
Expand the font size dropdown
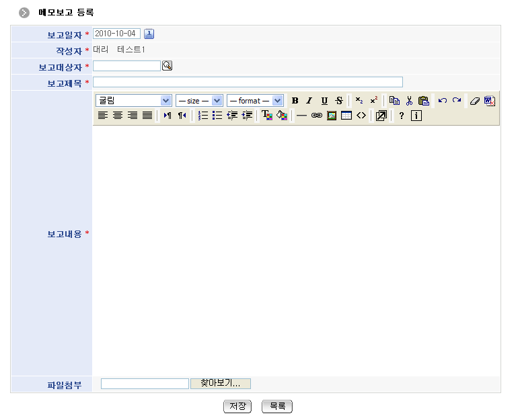(x=198, y=101)
